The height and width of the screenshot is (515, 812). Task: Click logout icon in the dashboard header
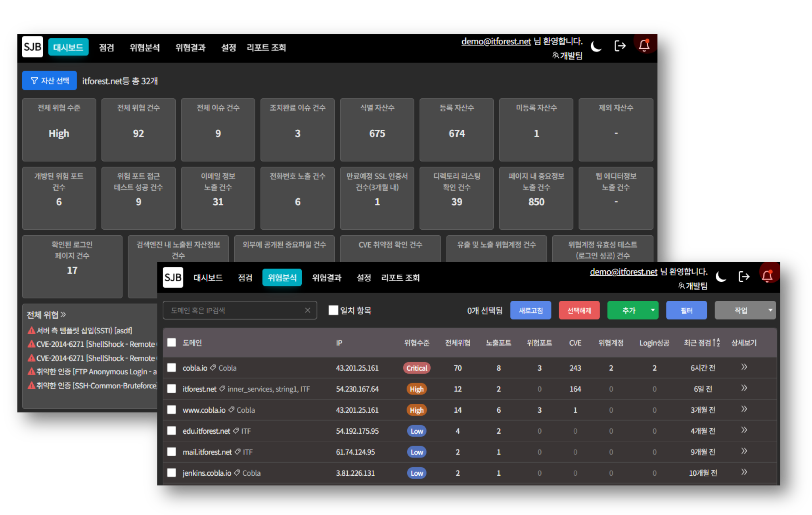click(x=620, y=46)
